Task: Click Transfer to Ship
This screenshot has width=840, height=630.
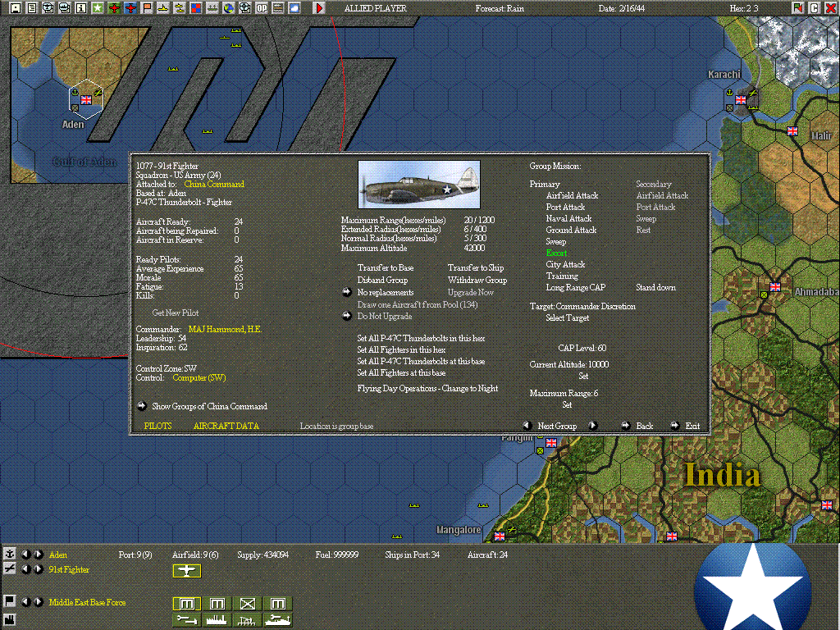Action: click(476, 267)
